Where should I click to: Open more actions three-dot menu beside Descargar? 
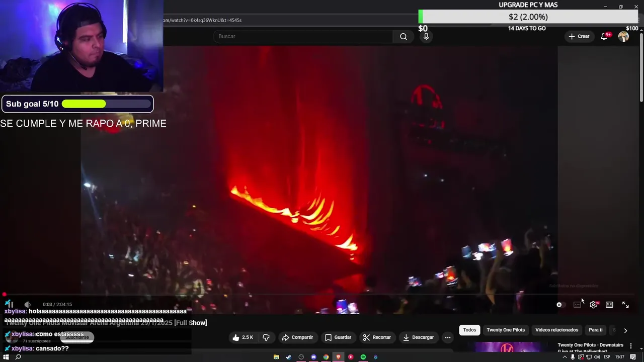click(x=448, y=337)
